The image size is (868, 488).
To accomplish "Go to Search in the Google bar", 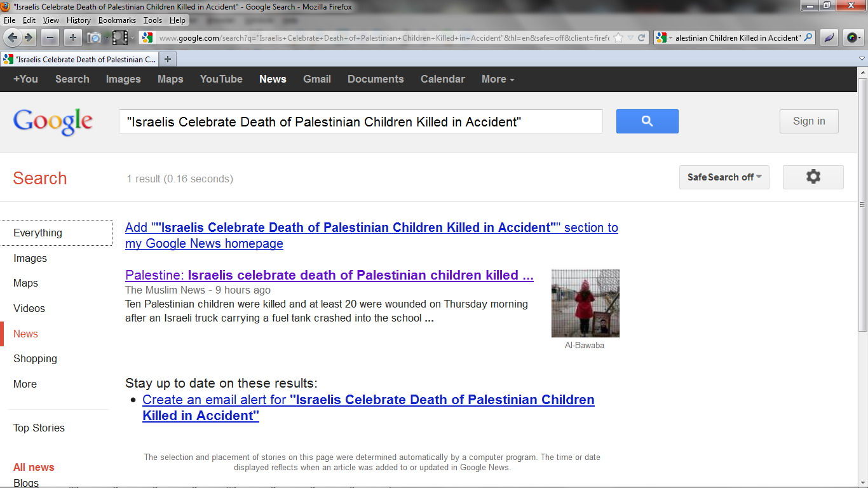I will 72,79.
